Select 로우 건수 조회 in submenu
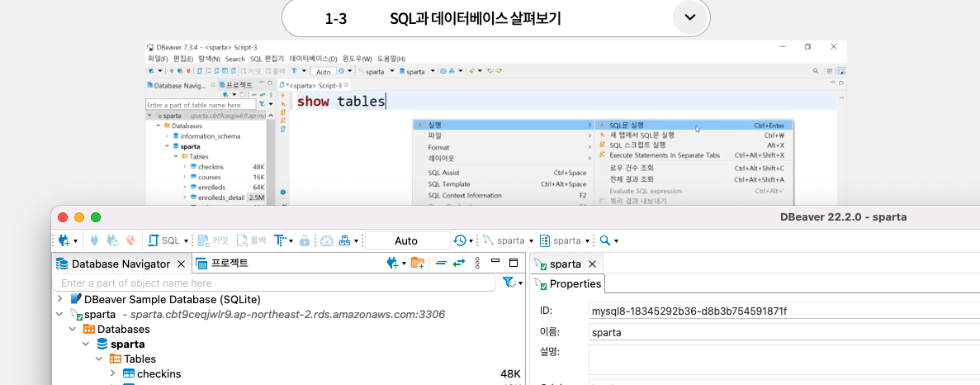 coord(694,168)
